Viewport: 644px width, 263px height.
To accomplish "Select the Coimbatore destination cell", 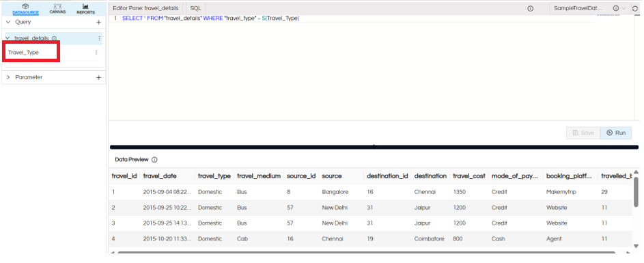I will [429, 239].
